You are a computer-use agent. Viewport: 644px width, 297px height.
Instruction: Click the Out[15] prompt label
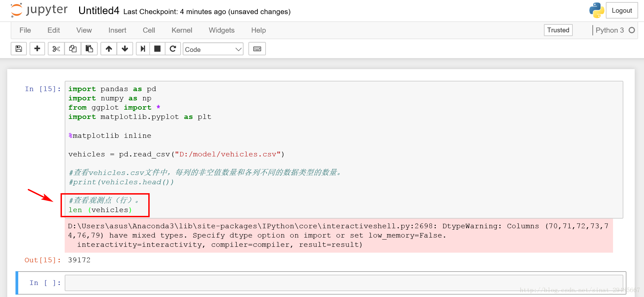(43, 260)
